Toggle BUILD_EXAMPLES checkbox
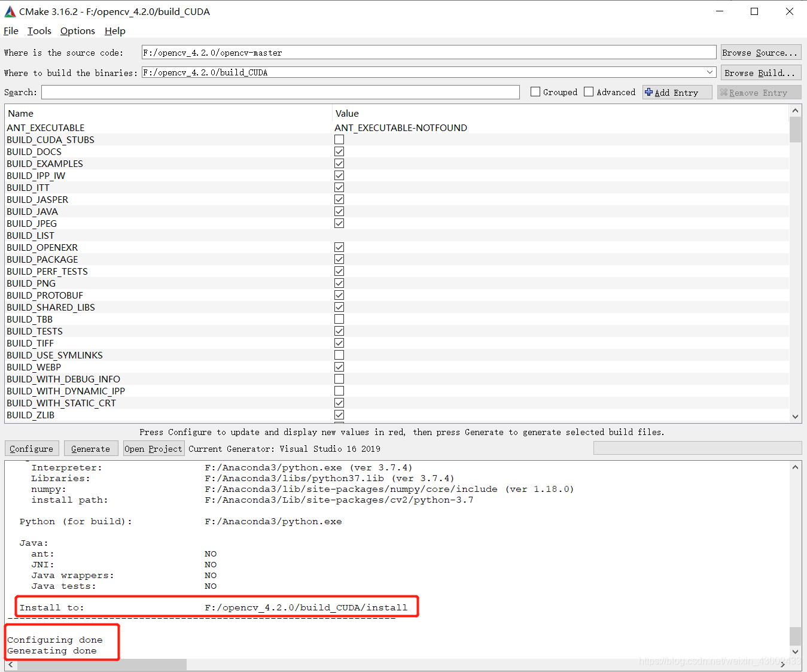Screen dimensions: 807x672 339,163
